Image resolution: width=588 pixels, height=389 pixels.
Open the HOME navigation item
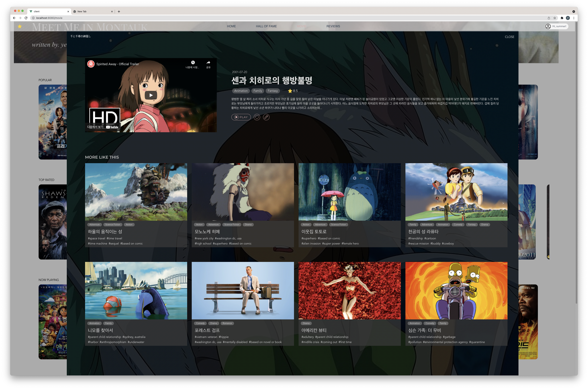(x=231, y=26)
